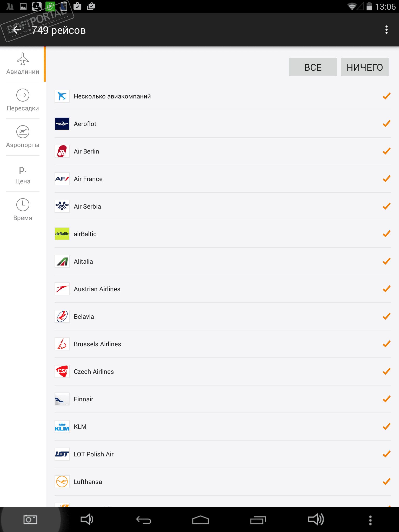The height and width of the screenshot is (532, 399).
Task: Tap the airBaltic logo thumbnail
Action: (x=62, y=234)
